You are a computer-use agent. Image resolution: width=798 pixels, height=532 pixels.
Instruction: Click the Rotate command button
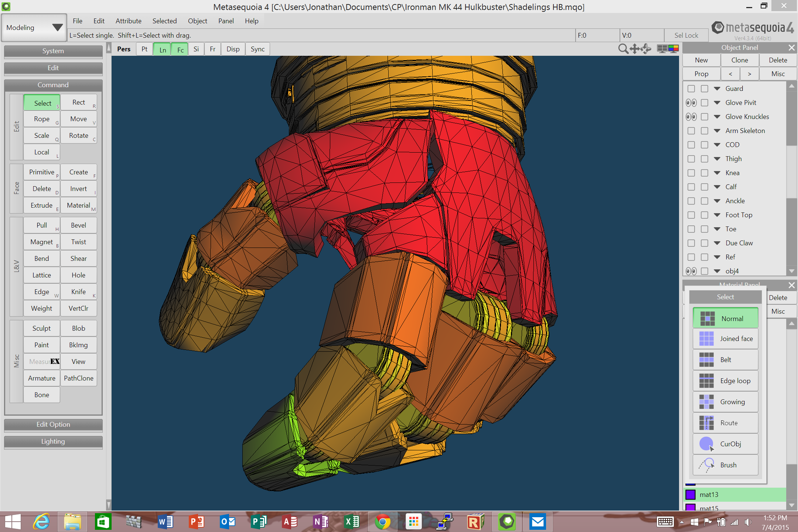tap(79, 135)
